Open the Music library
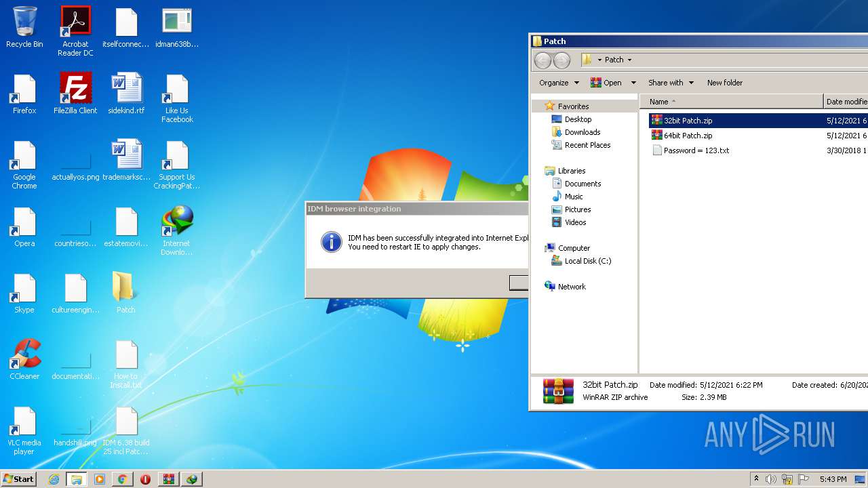 click(x=574, y=197)
